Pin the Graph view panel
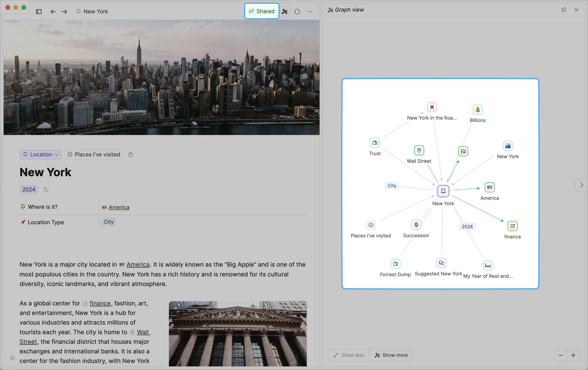 pos(564,10)
